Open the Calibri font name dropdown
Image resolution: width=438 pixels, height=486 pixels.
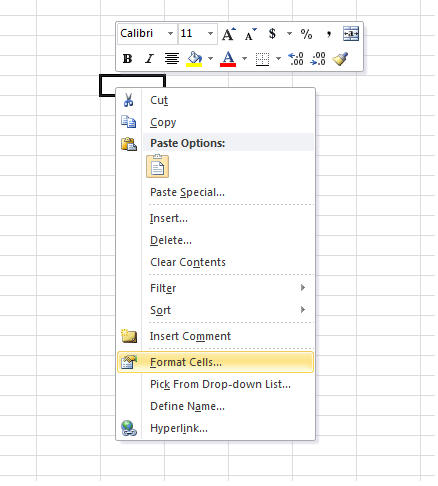[170, 34]
